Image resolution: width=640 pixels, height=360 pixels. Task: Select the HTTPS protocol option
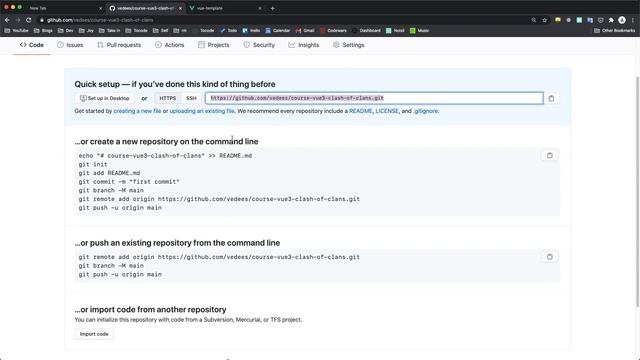[167, 98]
